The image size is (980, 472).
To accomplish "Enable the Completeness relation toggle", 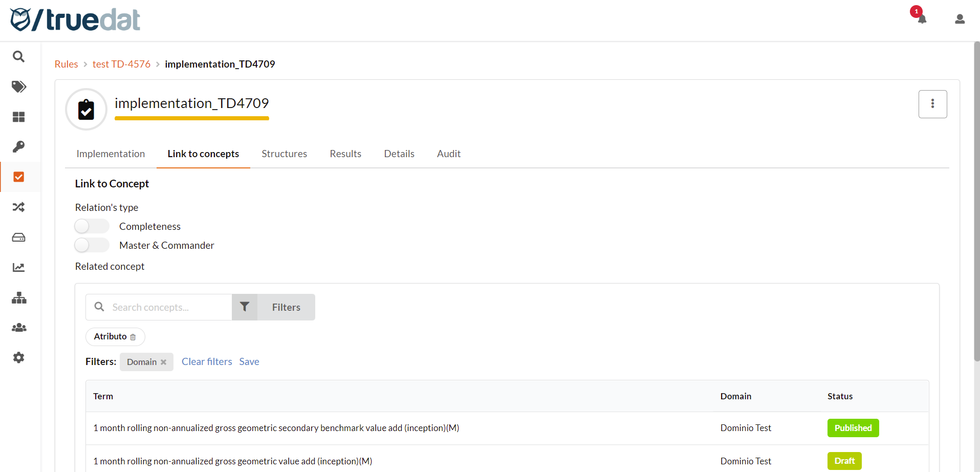I will (x=92, y=226).
